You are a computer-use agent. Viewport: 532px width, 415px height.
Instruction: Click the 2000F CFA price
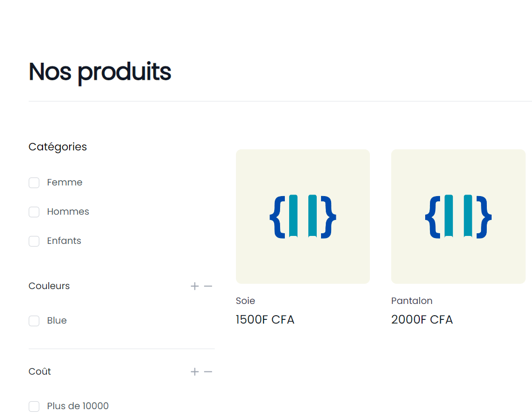pyautogui.click(x=422, y=320)
